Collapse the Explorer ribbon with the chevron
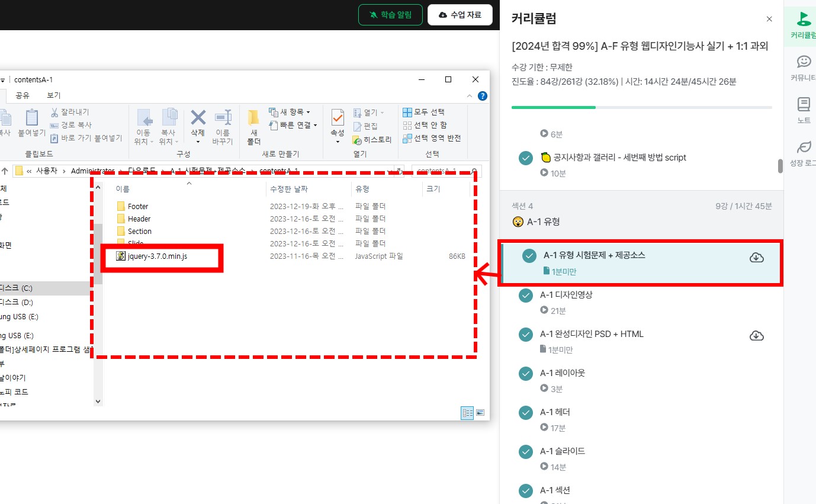 [x=470, y=96]
